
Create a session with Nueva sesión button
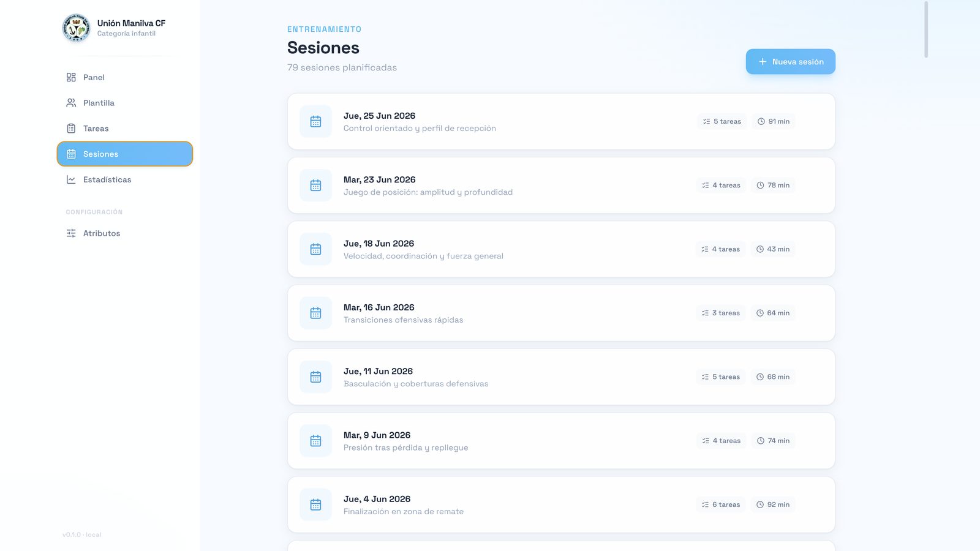790,62
